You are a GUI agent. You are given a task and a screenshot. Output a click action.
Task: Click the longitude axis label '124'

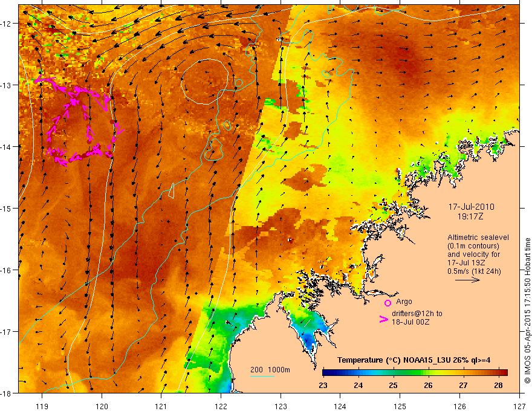tap(340, 406)
